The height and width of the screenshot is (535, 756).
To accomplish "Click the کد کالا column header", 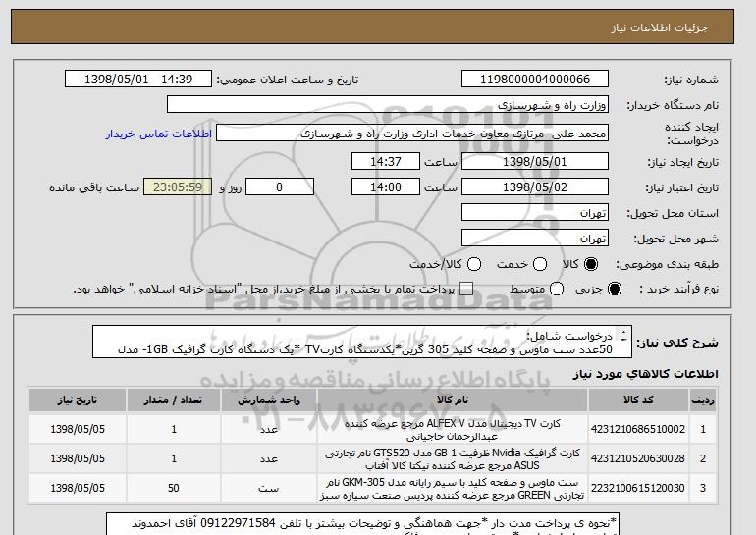I will pyautogui.click(x=638, y=401).
